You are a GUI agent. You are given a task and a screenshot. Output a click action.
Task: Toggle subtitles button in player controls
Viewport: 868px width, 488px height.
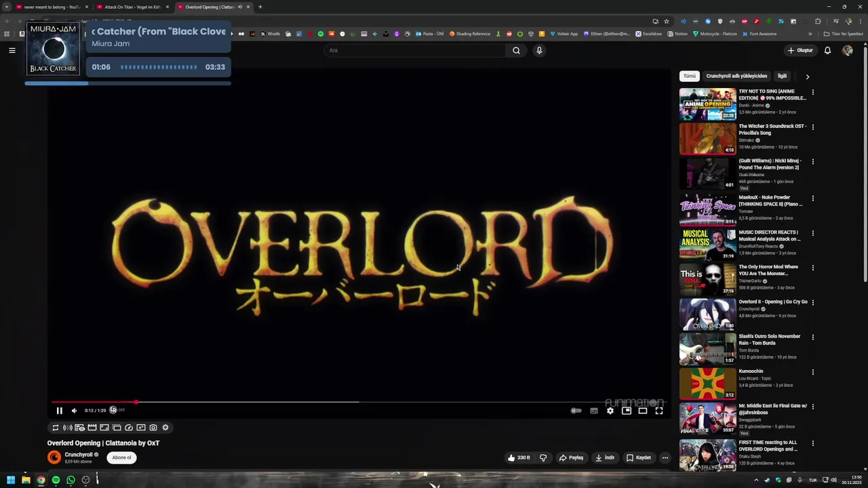594,411
